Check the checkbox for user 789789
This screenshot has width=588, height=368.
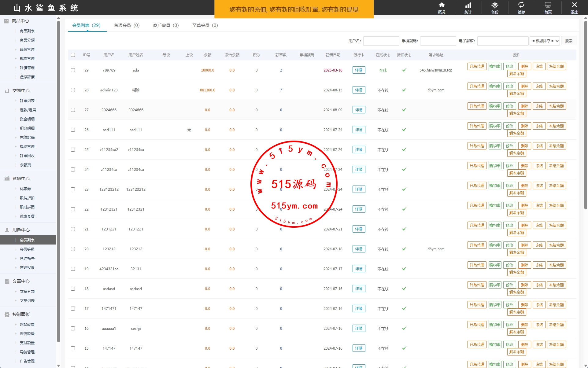coord(73,70)
